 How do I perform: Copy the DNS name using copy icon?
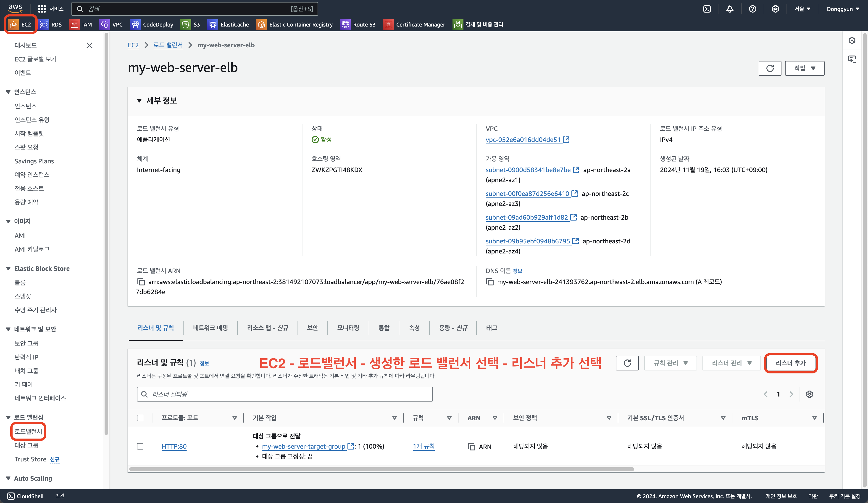pos(489,282)
